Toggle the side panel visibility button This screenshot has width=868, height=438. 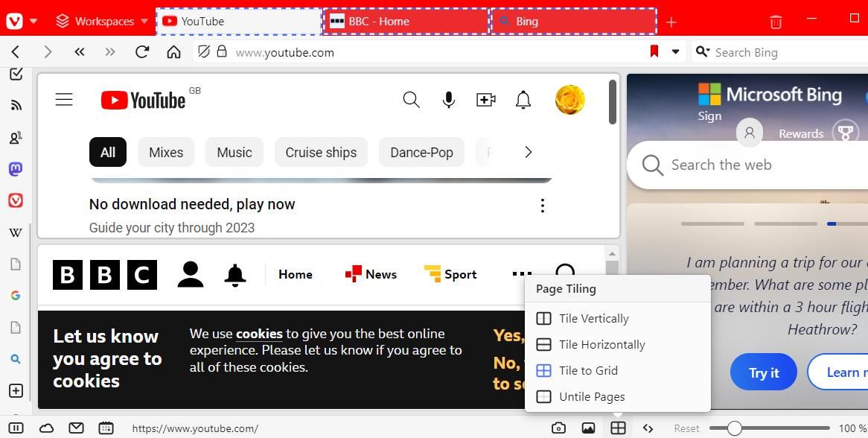pos(16,428)
